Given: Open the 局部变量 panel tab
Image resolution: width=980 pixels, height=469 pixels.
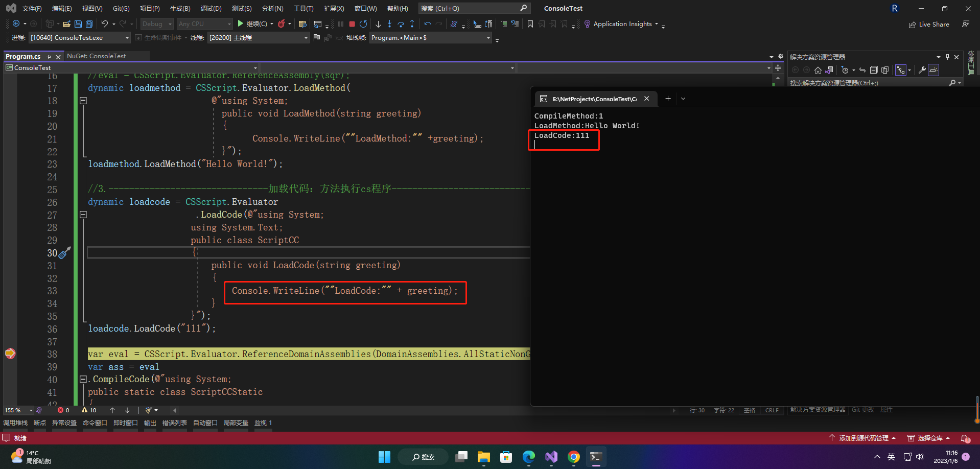Looking at the screenshot, I should pos(236,423).
